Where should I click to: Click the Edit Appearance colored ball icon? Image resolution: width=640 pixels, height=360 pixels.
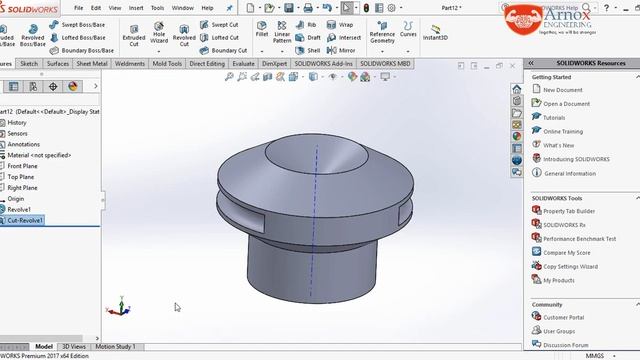[352, 76]
